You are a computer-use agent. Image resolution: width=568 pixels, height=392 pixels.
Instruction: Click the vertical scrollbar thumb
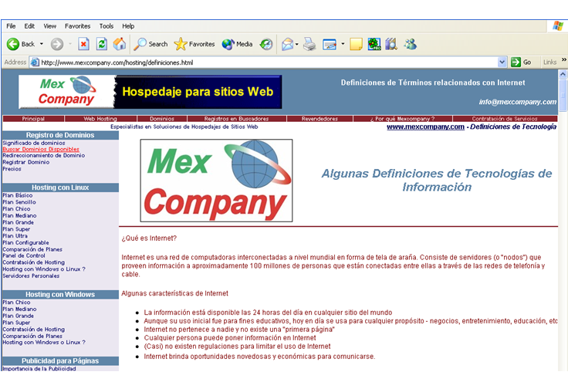pos(563,95)
